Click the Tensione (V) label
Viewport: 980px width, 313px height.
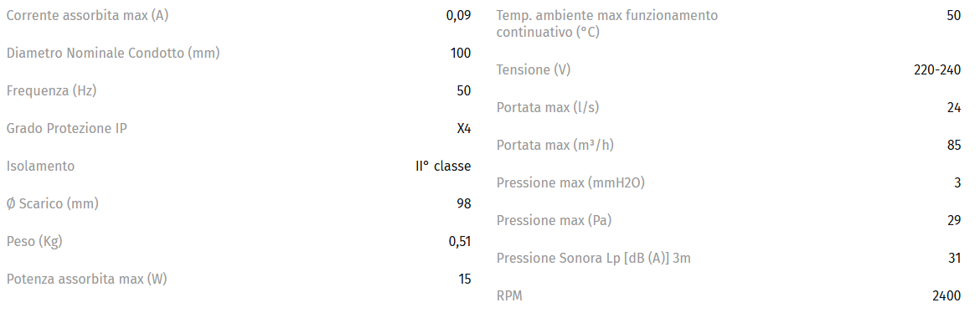click(533, 70)
